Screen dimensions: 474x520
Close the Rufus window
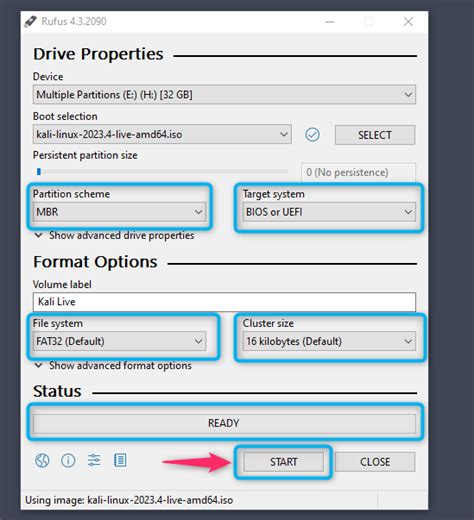[x=408, y=22]
